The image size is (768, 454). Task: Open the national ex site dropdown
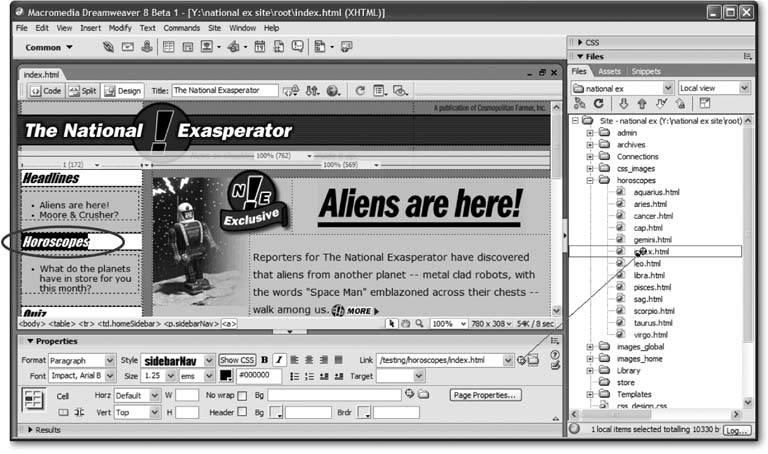[668, 88]
